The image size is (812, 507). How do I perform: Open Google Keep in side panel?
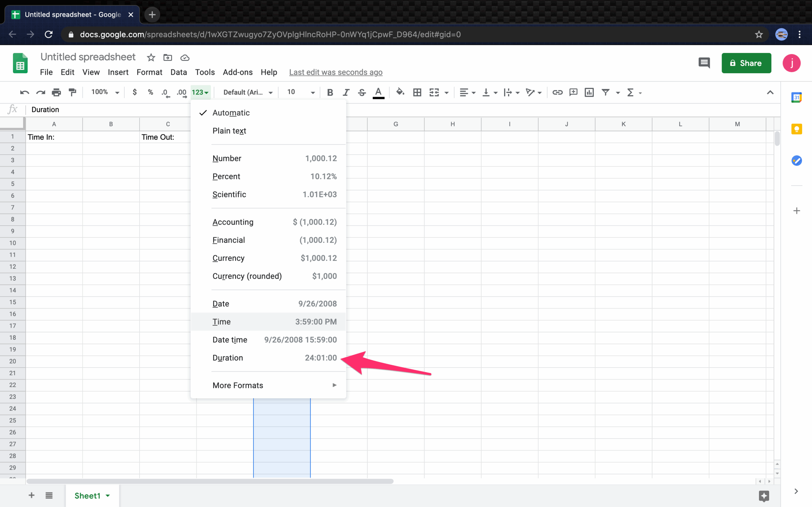point(796,129)
